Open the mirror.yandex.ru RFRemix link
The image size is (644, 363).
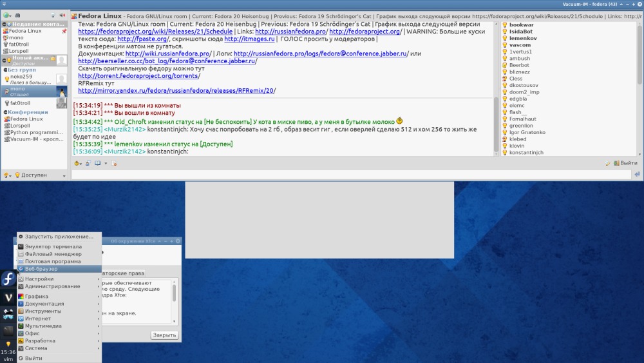click(175, 91)
